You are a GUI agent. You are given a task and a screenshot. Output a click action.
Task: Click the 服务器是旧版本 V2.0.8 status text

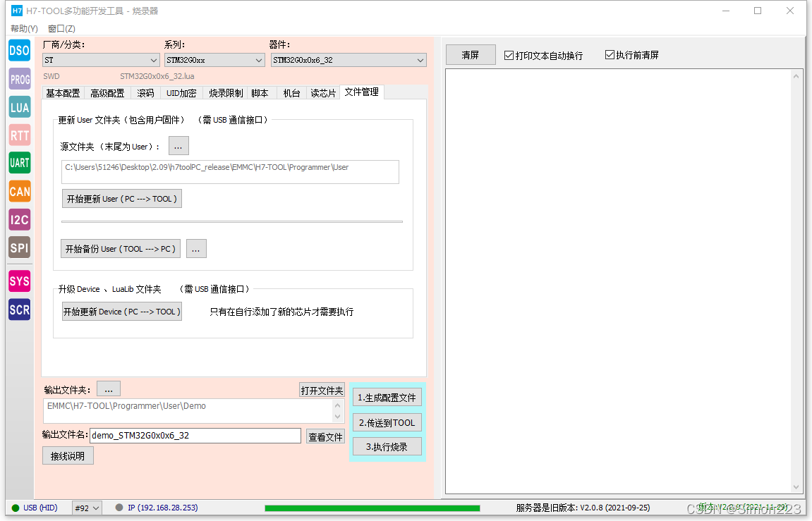(583, 508)
